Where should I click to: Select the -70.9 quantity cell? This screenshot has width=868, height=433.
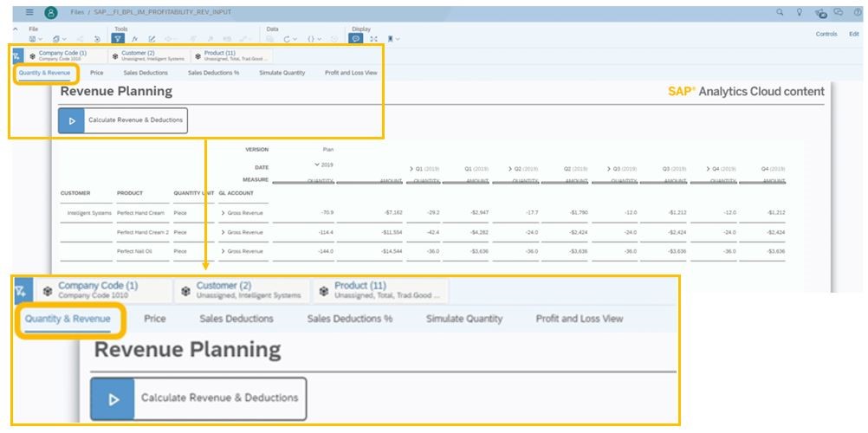point(327,213)
